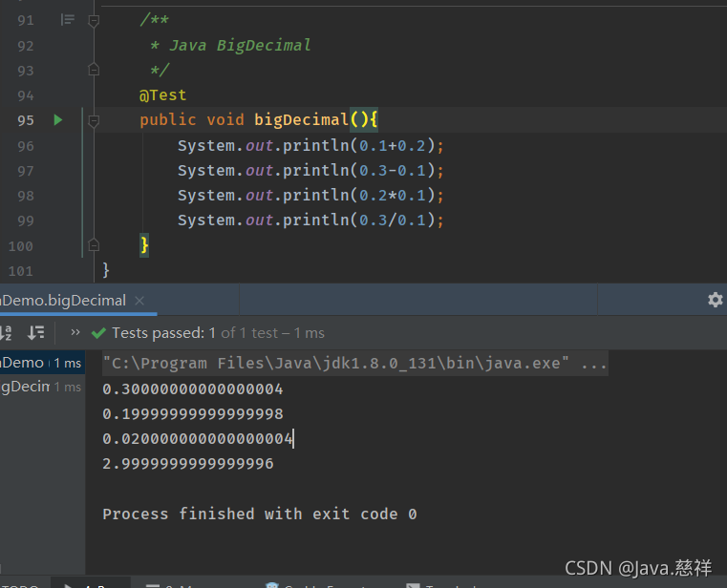Expand the folded java.exe command line
This screenshot has width=727, height=588.
pyautogui.click(x=355, y=364)
